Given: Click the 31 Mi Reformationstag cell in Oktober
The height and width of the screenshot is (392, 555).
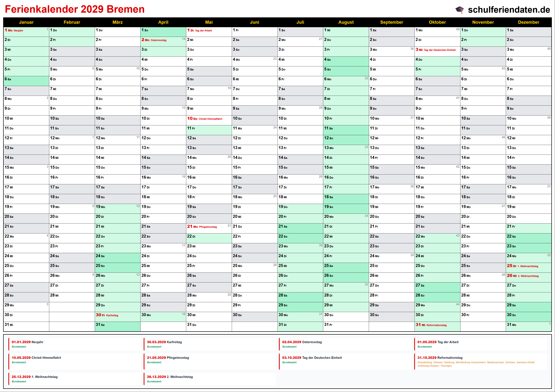Looking at the screenshot, I should pos(437,325).
